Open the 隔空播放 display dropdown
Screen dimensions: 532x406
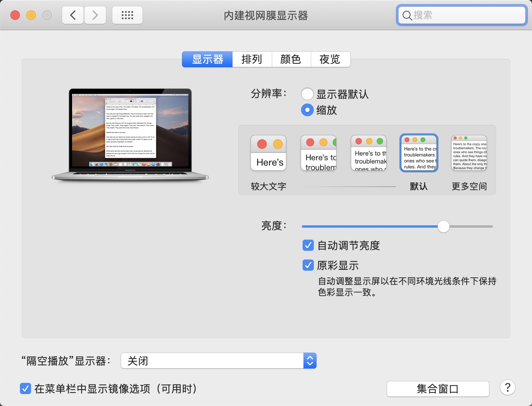point(218,361)
